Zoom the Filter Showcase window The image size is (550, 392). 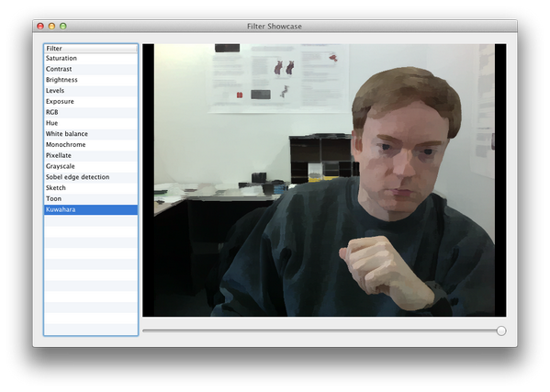tap(63, 26)
